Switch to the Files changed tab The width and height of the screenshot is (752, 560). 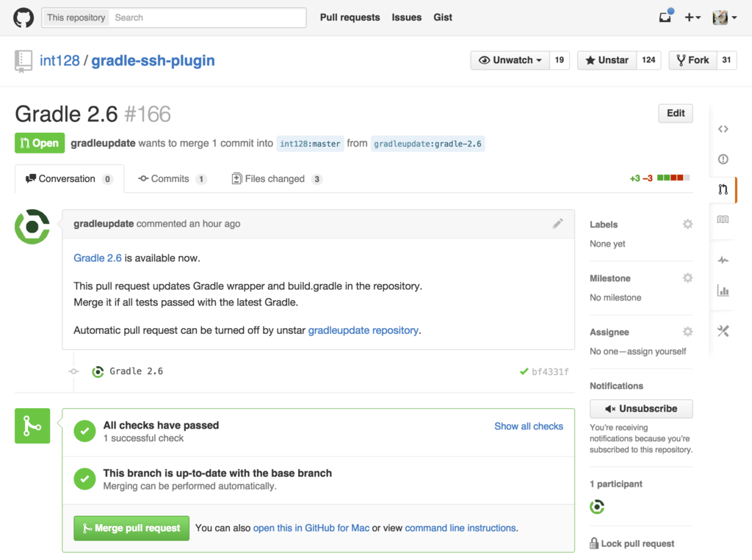[x=277, y=179]
